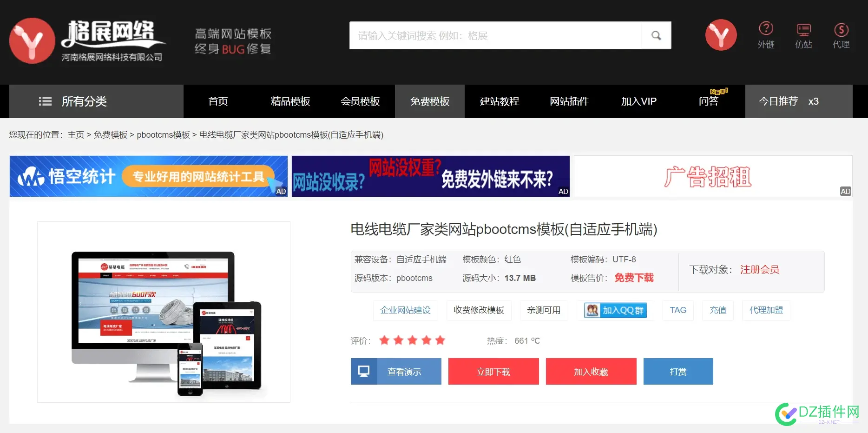Open the 悟空统计 ad banner
This screenshot has width=868, height=433.
click(148, 176)
